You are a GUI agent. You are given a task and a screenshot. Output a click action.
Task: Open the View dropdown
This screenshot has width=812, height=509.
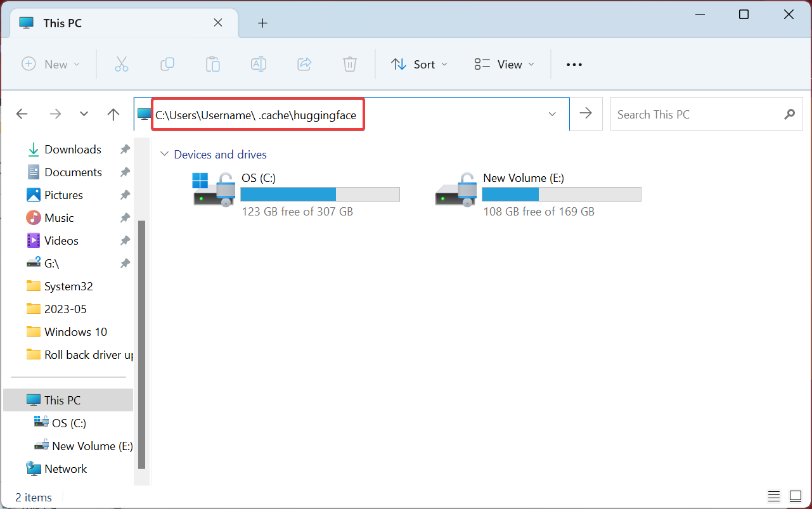(505, 64)
